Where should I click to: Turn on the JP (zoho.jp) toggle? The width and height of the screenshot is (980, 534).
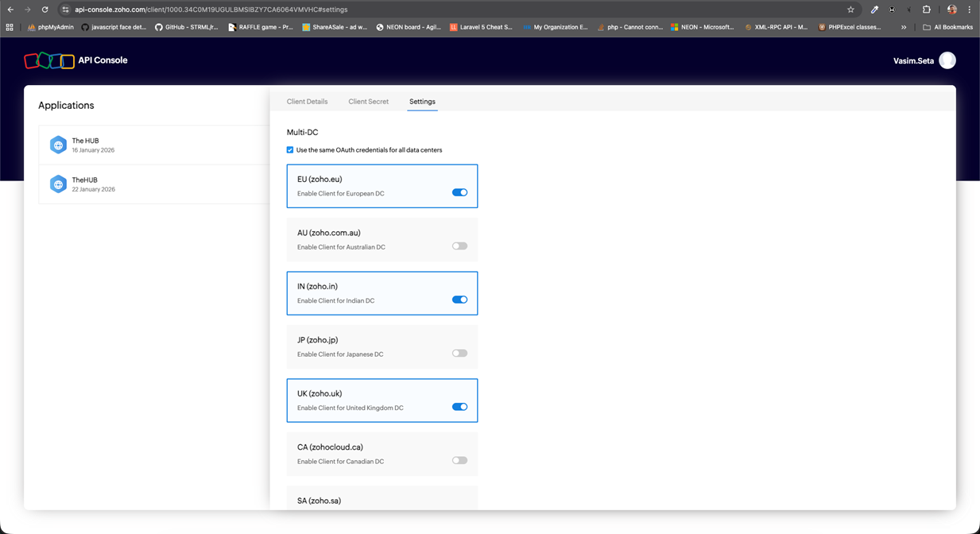(x=459, y=354)
